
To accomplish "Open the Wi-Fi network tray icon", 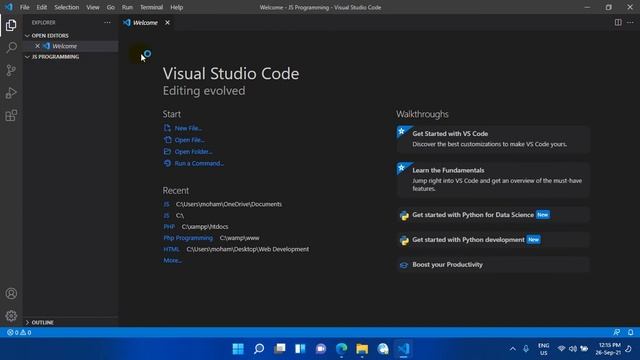I will click(561, 349).
